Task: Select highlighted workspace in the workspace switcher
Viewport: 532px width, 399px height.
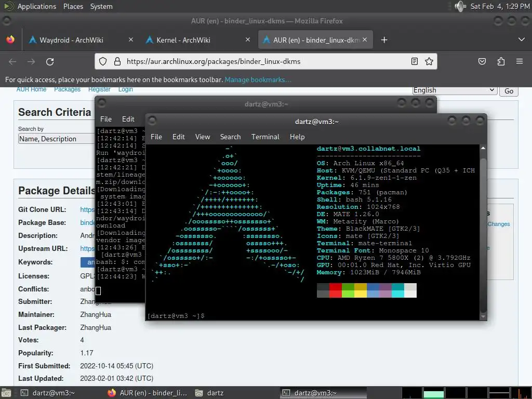Action: [x=434, y=393]
